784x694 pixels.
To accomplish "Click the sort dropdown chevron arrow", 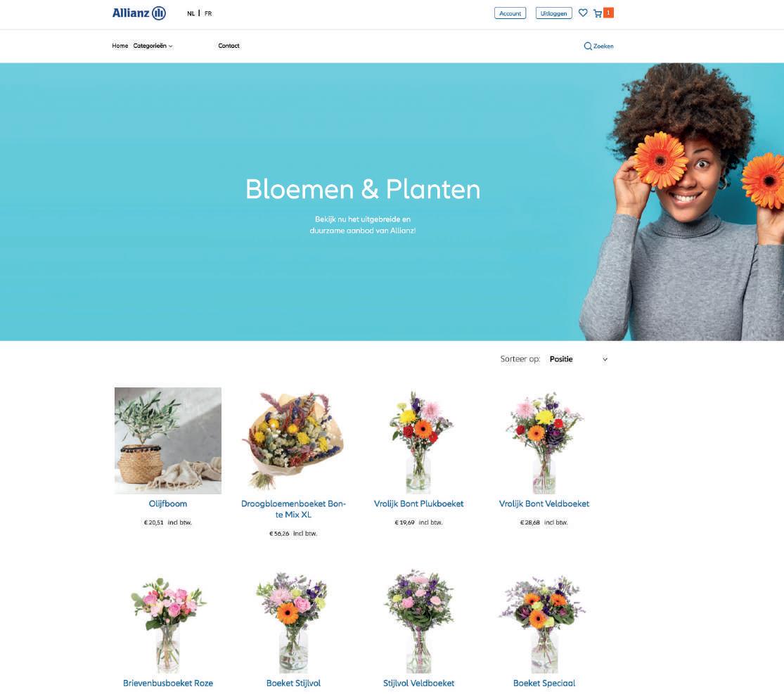I will coord(605,359).
